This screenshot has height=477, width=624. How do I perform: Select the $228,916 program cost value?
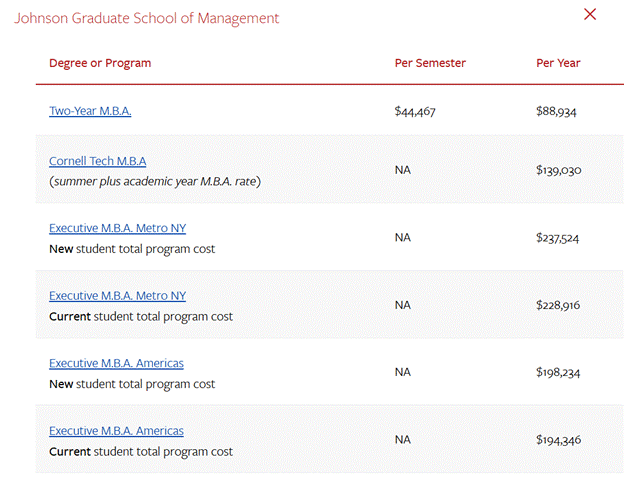click(x=558, y=305)
